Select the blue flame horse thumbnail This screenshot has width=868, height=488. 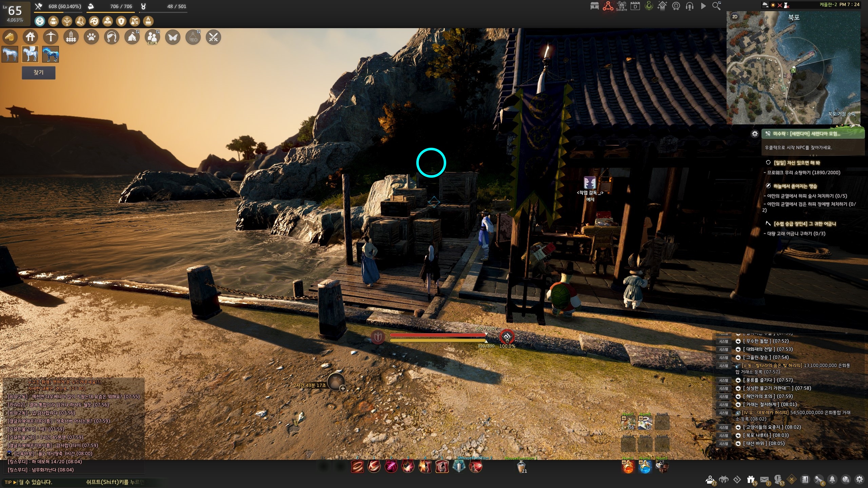tap(51, 54)
